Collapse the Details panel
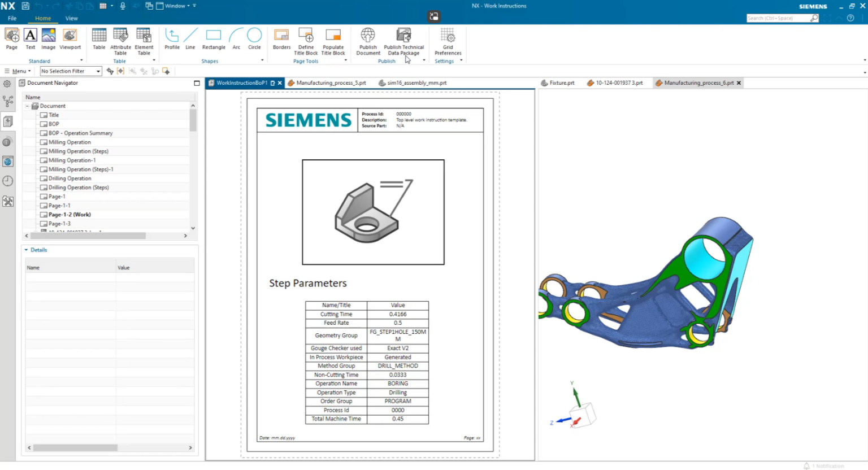The image size is (868, 470). pyautogui.click(x=25, y=250)
